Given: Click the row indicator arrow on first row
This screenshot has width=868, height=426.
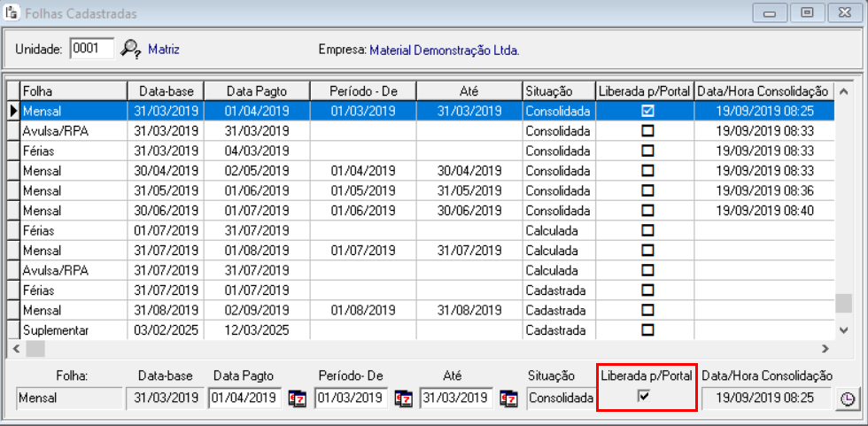Looking at the screenshot, I should 13,111.
